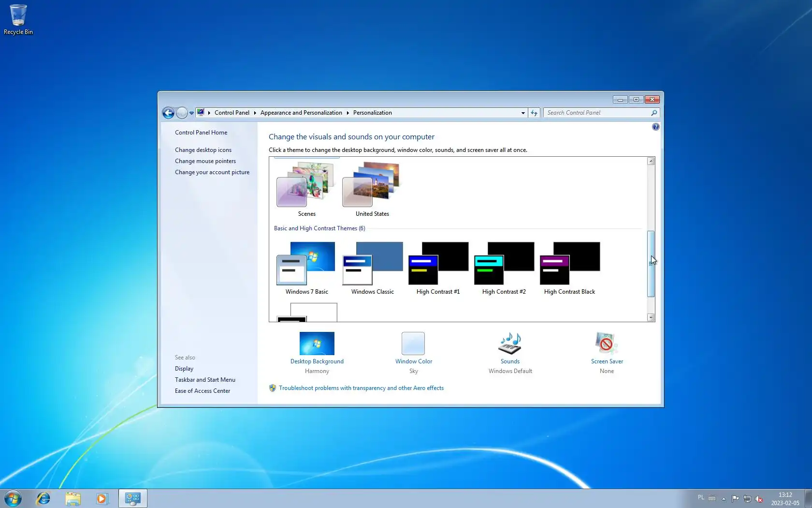Select the Windows 7 Basic theme
This screenshot has height=508, width=812.
[306, 269]
